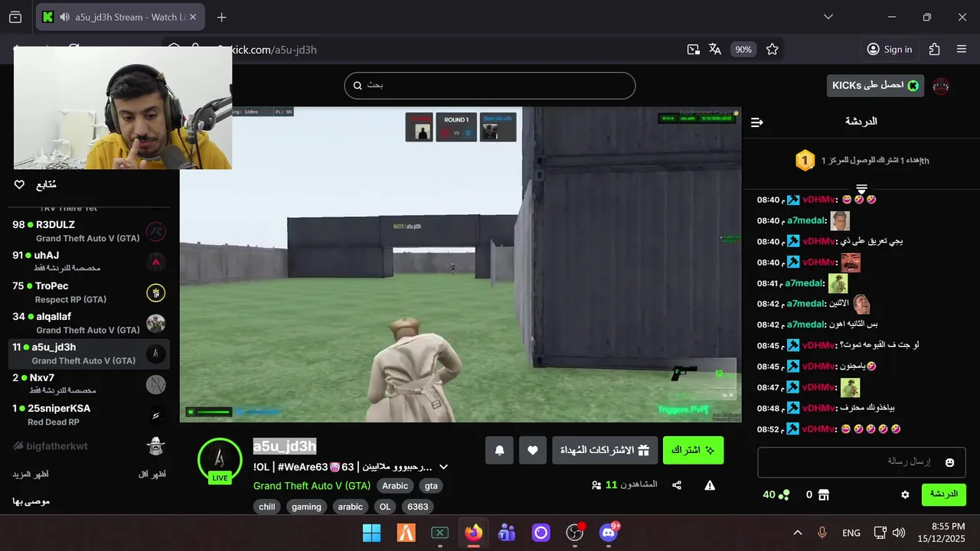This screenshot has height=551, width=980.
Task: Open picture-in-picture from the address bar
Action: pos(693,49)
